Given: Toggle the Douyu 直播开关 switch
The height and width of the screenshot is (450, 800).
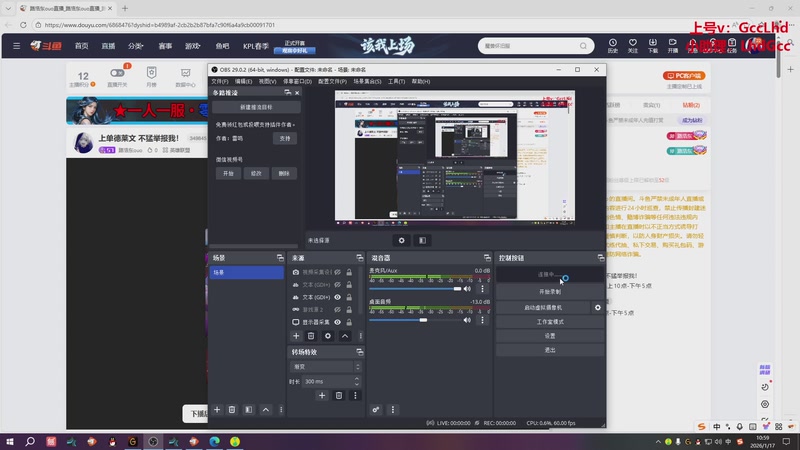Looking at the screenshot, I should (117, 73).
